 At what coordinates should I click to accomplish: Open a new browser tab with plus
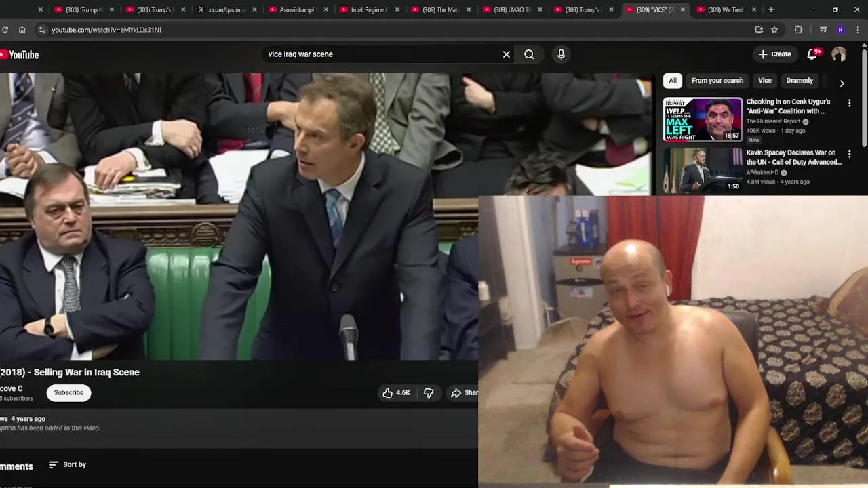point(770,9)
